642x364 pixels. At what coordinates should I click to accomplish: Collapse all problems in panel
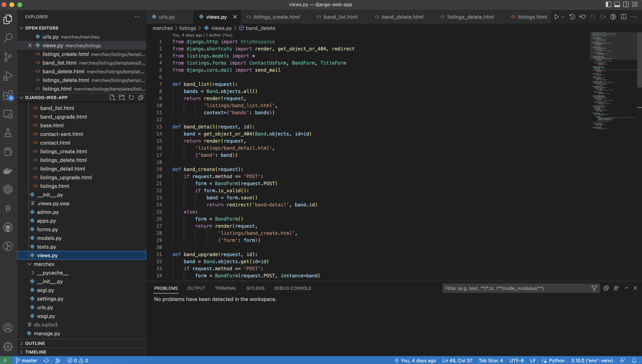click(x=606, y=288)
